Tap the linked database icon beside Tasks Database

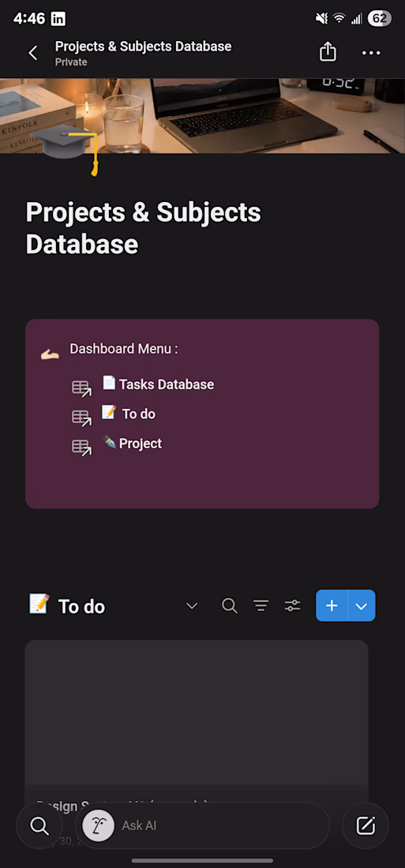[82, 388]
